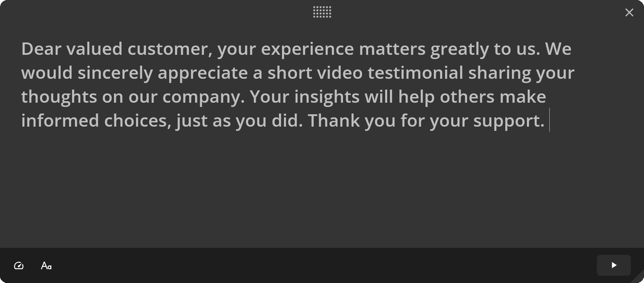The height and width of the screenshot is (283, 644).
Task: Adjust teleprompter speed via the speedometer icon
Action: coord(19,266)
